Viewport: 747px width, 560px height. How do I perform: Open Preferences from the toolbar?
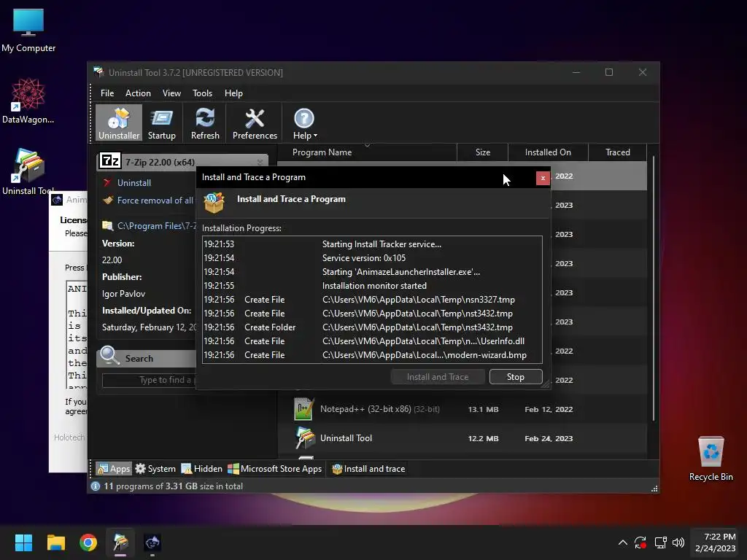(255, 123)
